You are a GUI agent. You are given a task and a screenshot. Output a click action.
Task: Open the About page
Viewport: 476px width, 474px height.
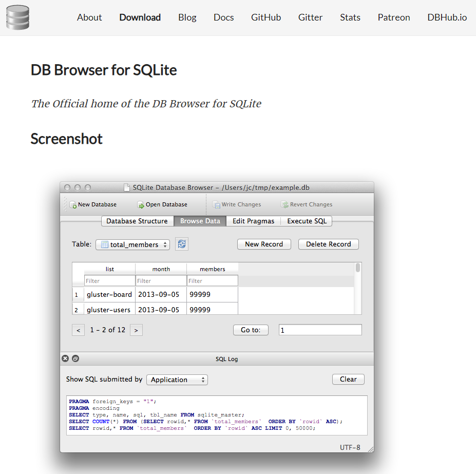pos(89,17)
